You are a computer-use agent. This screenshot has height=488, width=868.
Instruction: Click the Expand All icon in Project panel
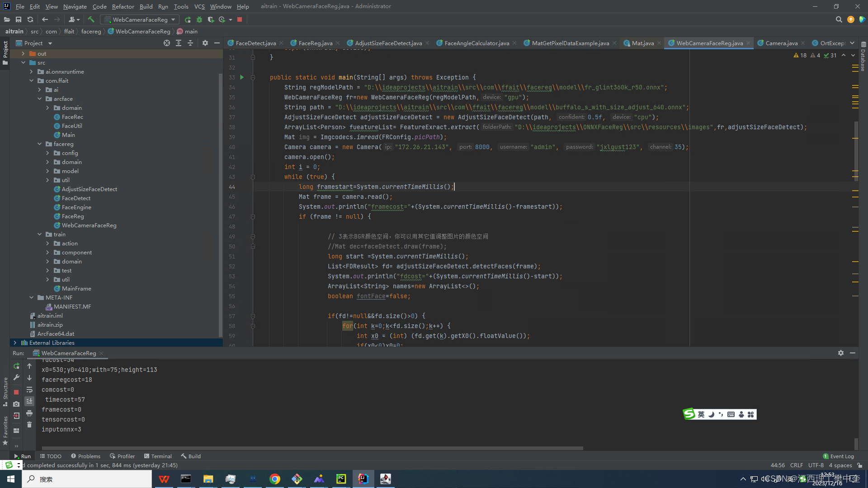pos(179,43)
